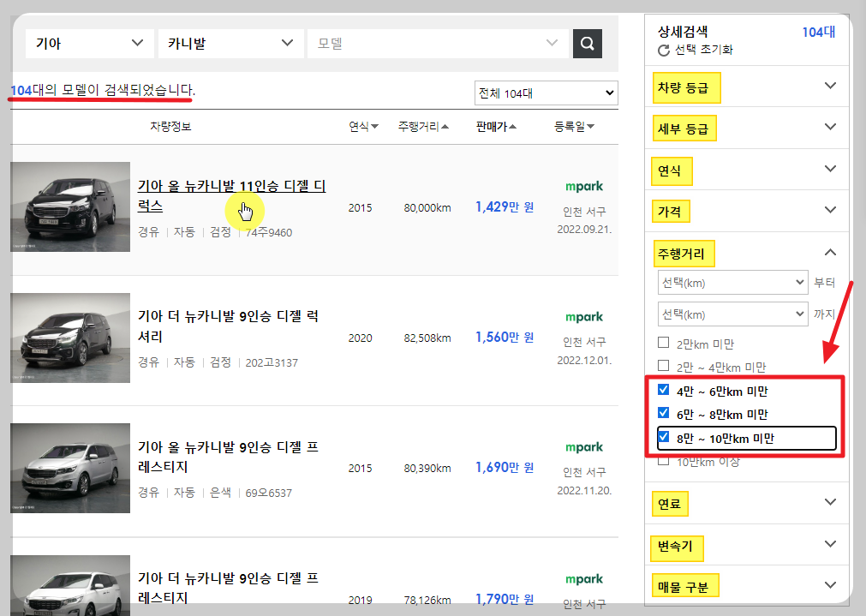Sort by 주행거리 column header
This screenshot has height=616, width=866.
pyautogui.click(x=423, y=127)
